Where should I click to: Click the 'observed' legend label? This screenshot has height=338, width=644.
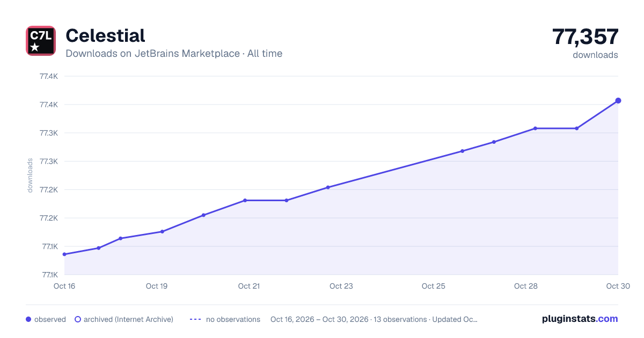50,319
